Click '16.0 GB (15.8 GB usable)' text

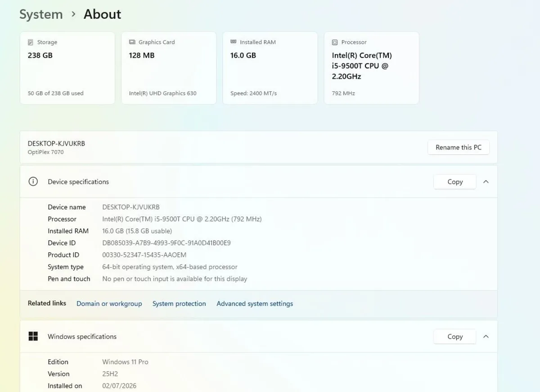click(137, 231)
